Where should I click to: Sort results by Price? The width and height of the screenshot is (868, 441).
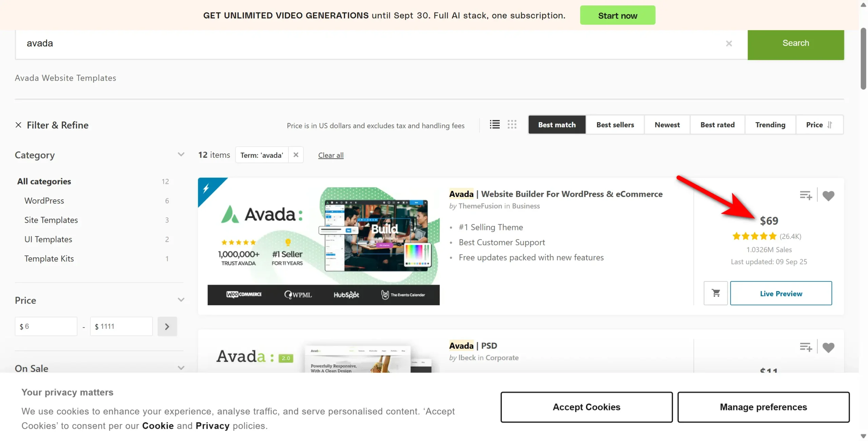(x=819, y=124)
